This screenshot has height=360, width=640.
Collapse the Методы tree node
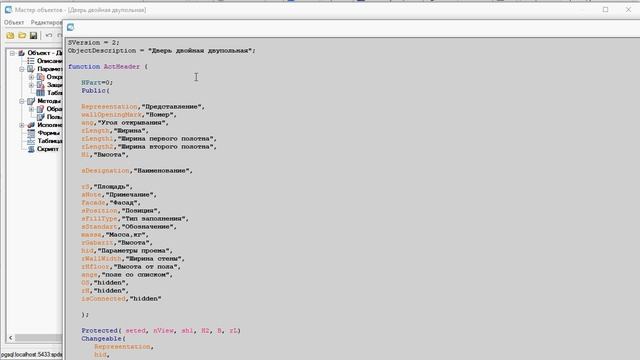(22, 101)
